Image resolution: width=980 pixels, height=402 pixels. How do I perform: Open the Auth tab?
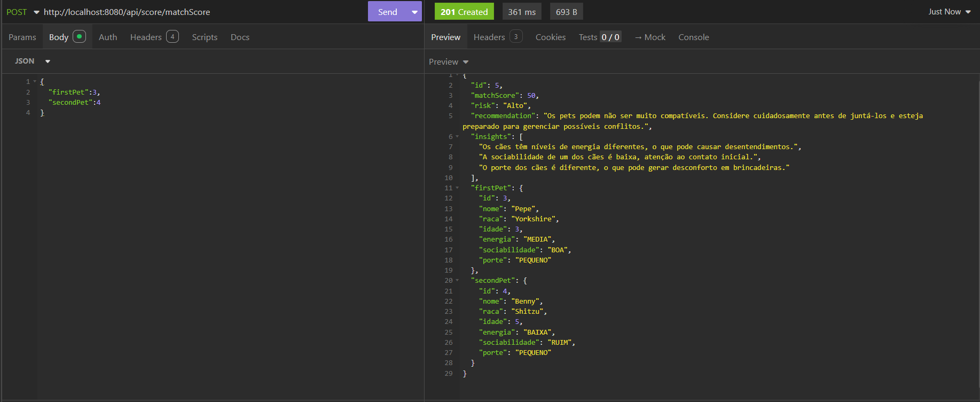108,37
